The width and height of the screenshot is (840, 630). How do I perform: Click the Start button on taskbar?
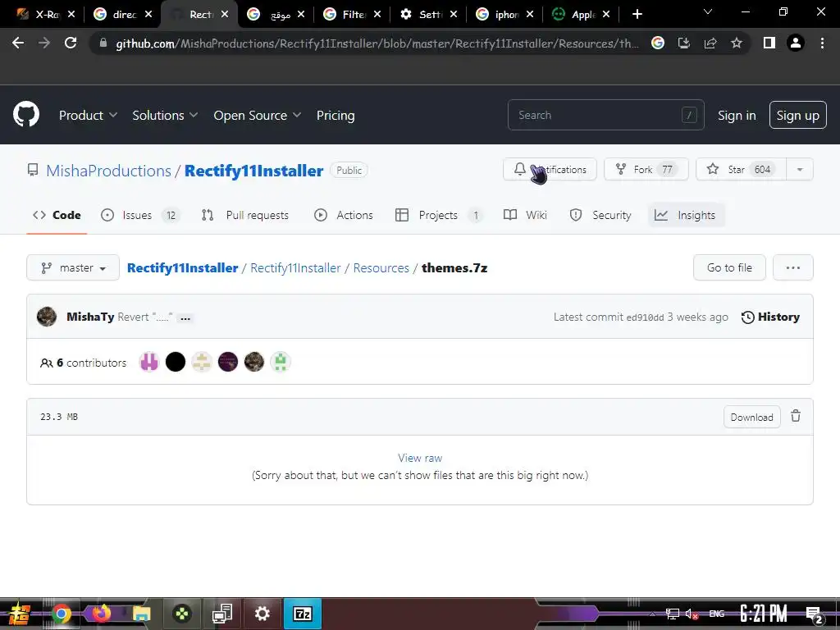[x=18, y=614]
